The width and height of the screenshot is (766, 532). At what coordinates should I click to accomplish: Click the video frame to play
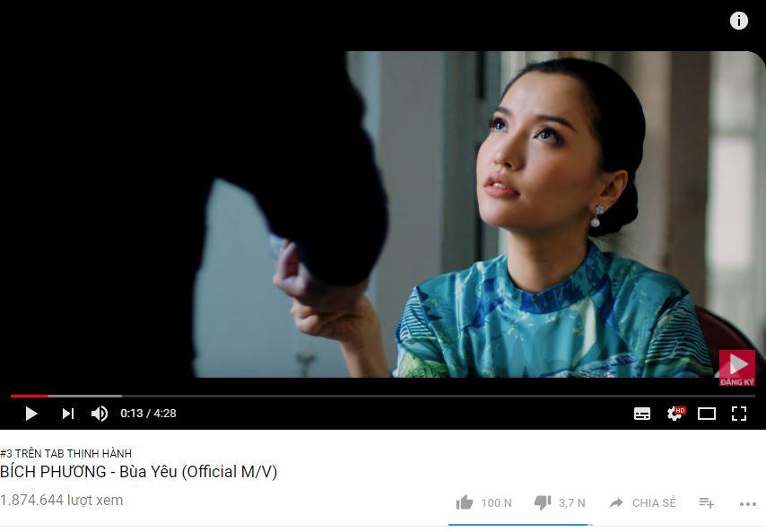coord(383,215)
